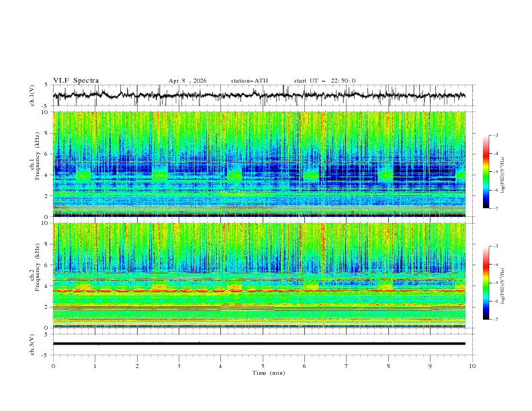Click time axis tick label "9"
Screen dimensions: 532x411
(x=430, y=366)
